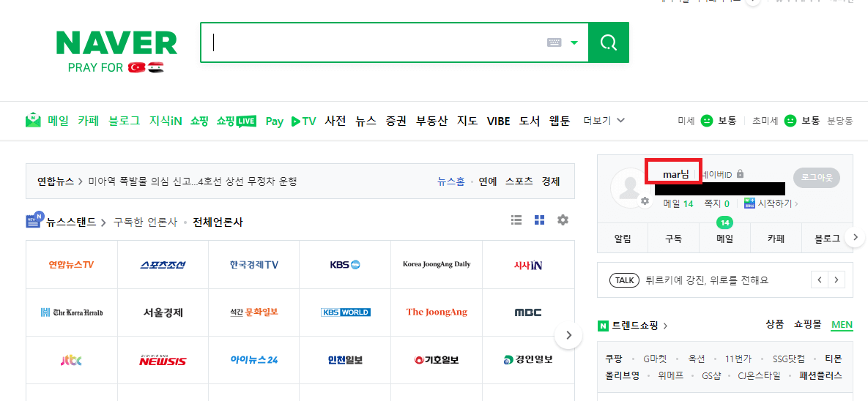Open the 알림 tab in profile box
This screenshot has width=868, height=401.
click(623, 239)
